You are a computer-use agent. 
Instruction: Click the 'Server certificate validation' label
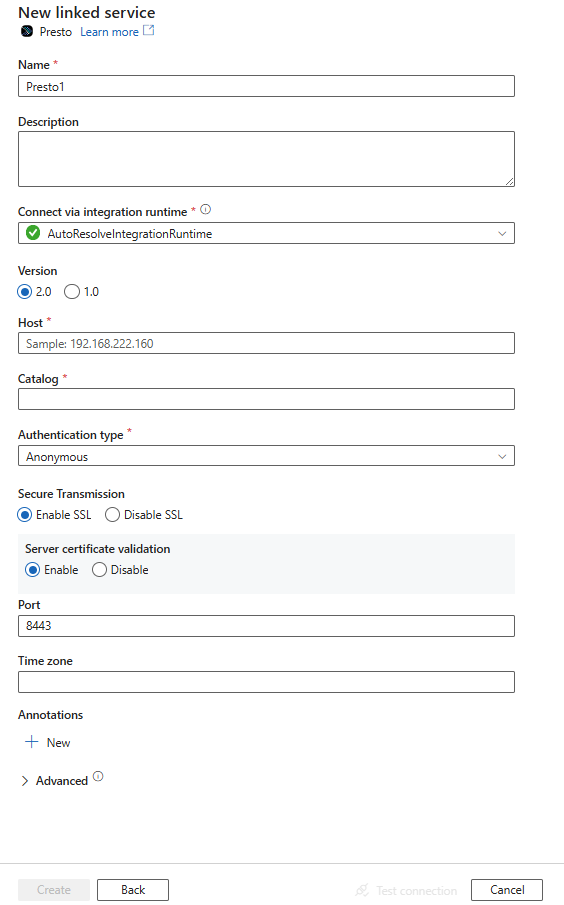pos(98,548)
